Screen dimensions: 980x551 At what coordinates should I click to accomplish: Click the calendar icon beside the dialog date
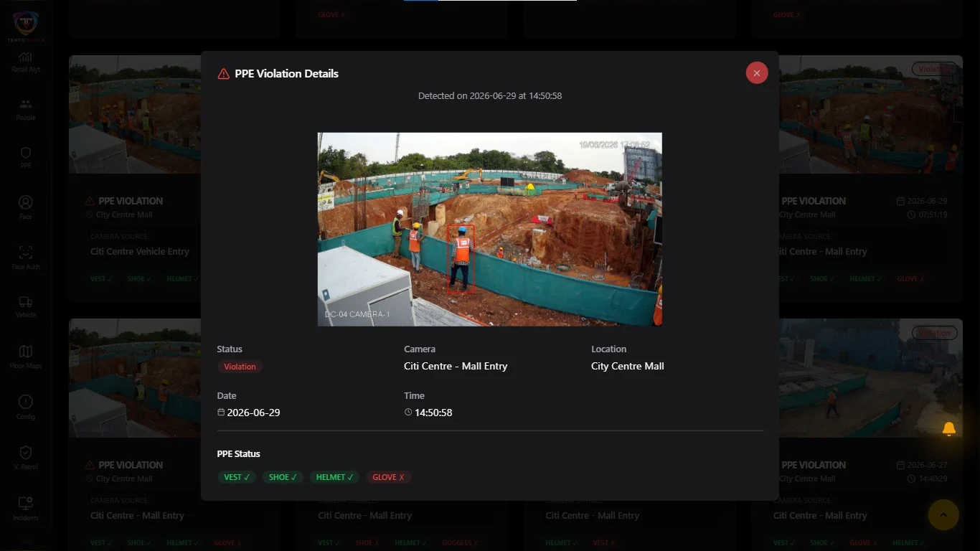coord(221,413)
